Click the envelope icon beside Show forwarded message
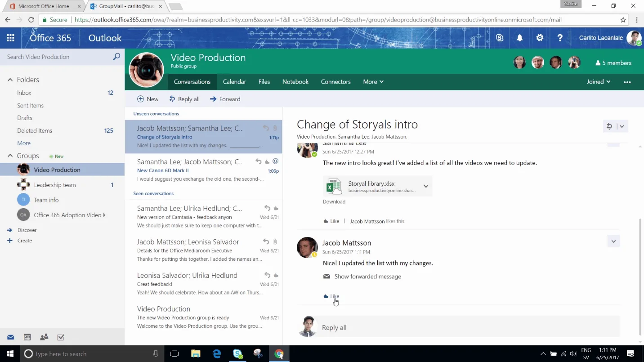This screenshot has height=362, width=644. (x=326, y=277)
